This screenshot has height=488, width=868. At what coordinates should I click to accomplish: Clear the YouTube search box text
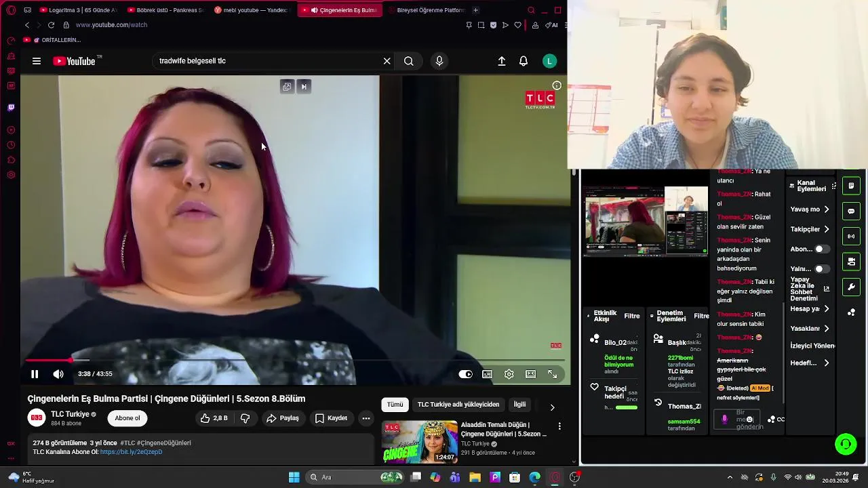tap(387, 61)
